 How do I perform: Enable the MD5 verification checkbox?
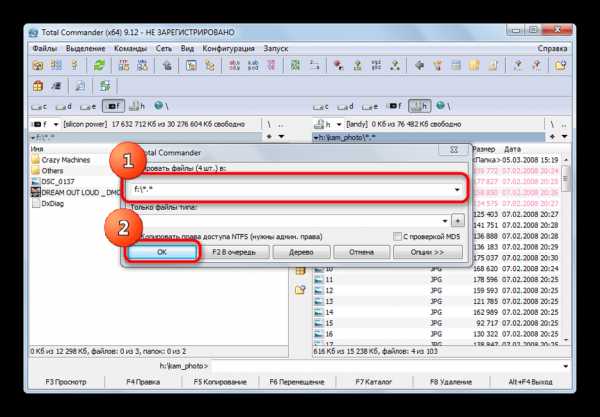pyautogui.click(x=397, y=236)
